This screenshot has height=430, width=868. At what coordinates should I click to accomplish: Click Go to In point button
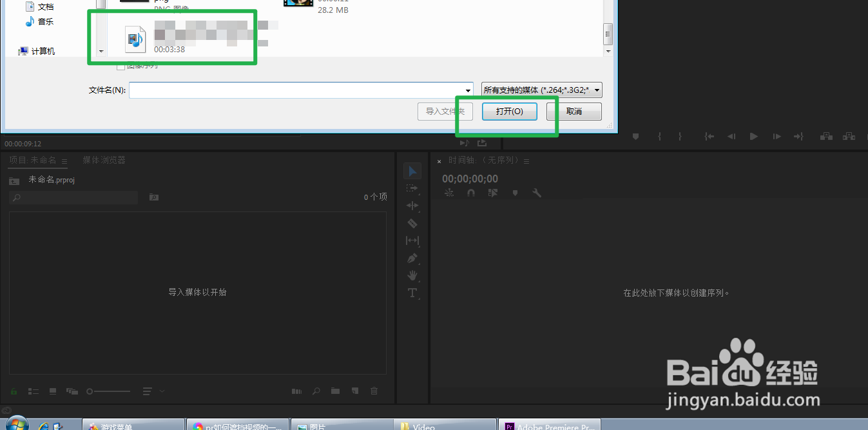click(709, 137)
